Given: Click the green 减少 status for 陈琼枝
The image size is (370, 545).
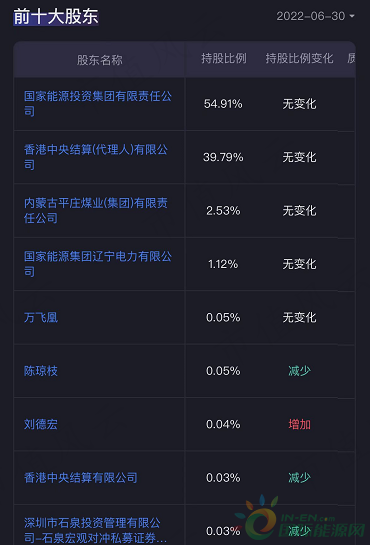Looking at the screenshot, I should 299,371.
